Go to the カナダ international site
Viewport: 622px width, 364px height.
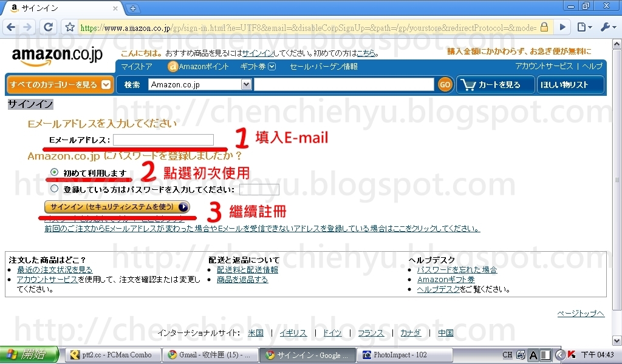[x=411, y=332]
